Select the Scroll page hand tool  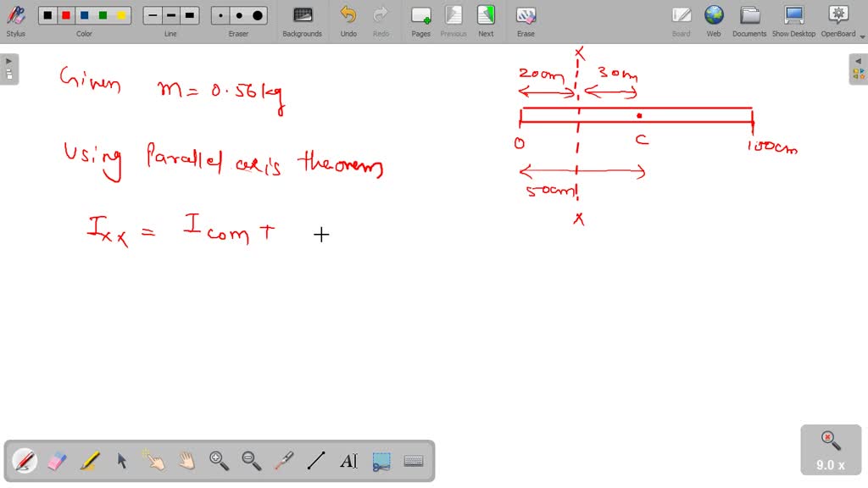coord(186,461)
